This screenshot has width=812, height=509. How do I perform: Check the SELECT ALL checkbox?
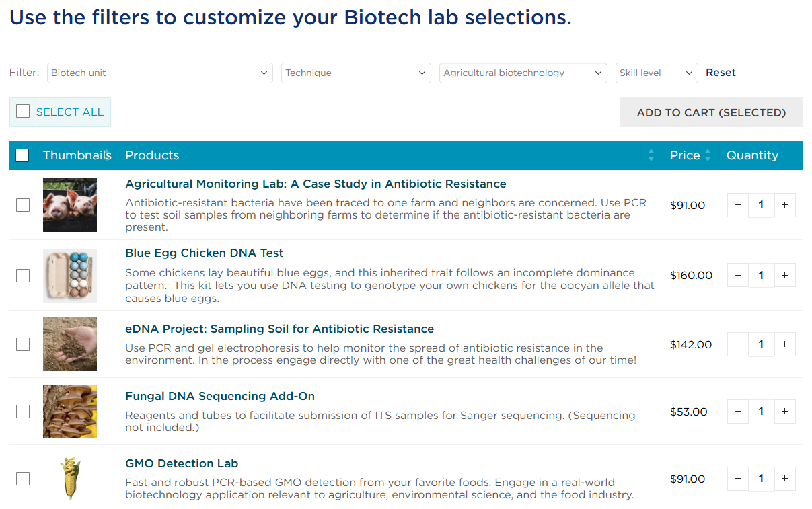pyautogui.click(x=23, y=112)
